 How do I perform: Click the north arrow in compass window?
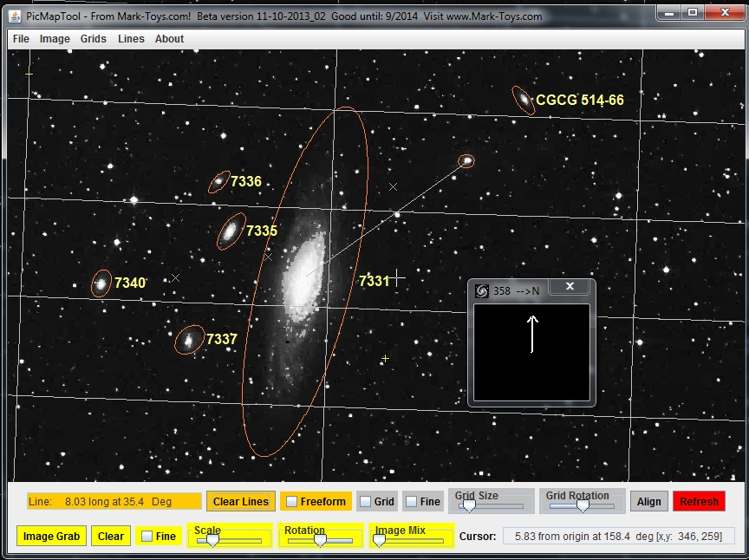click(x=532, y=334)
